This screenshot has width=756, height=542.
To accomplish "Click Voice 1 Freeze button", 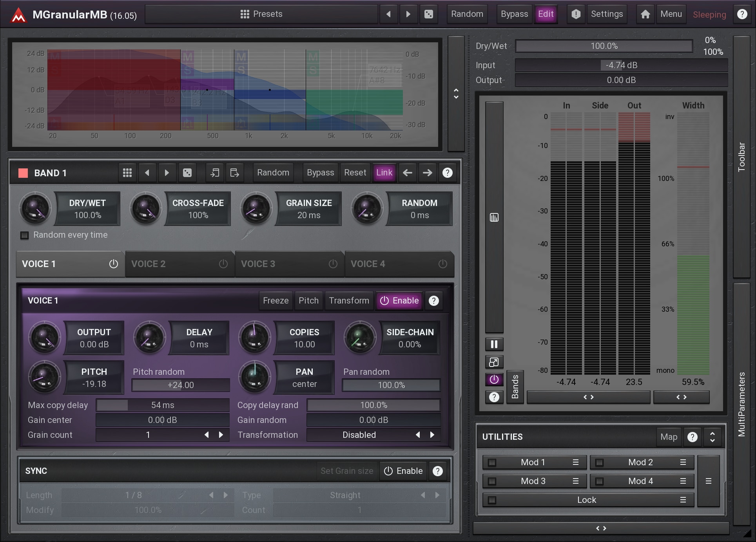I will (x=276, y=301).
